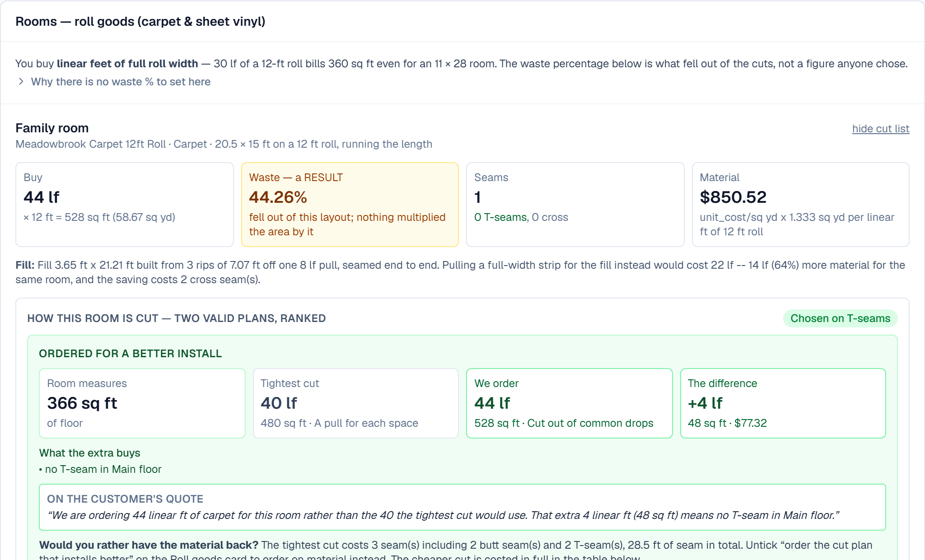Viewport: 925px width, 560px height.
Task: Click 'no T-seam in Main floor' bullet
Action: pos(100,469)
